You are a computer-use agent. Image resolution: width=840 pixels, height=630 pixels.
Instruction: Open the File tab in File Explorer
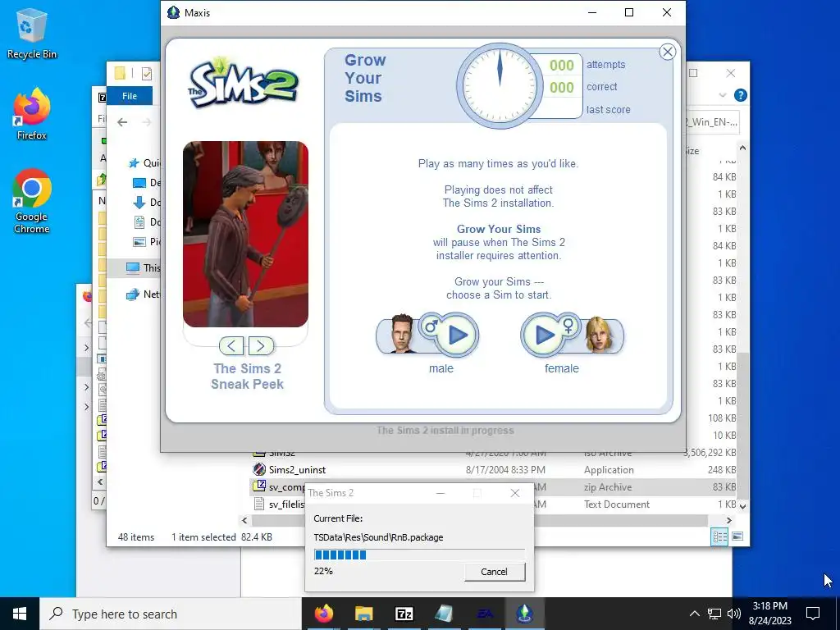coord(130,96)
